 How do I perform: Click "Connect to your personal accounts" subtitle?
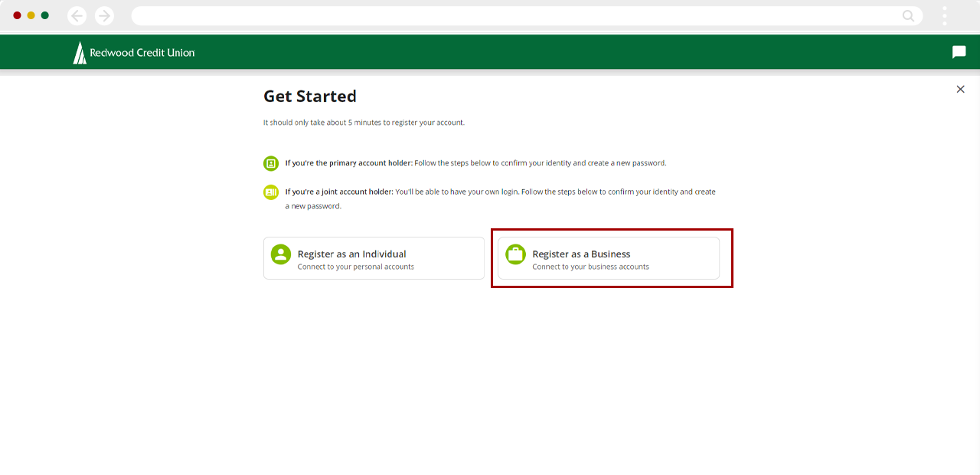click(x=356, y=267)
